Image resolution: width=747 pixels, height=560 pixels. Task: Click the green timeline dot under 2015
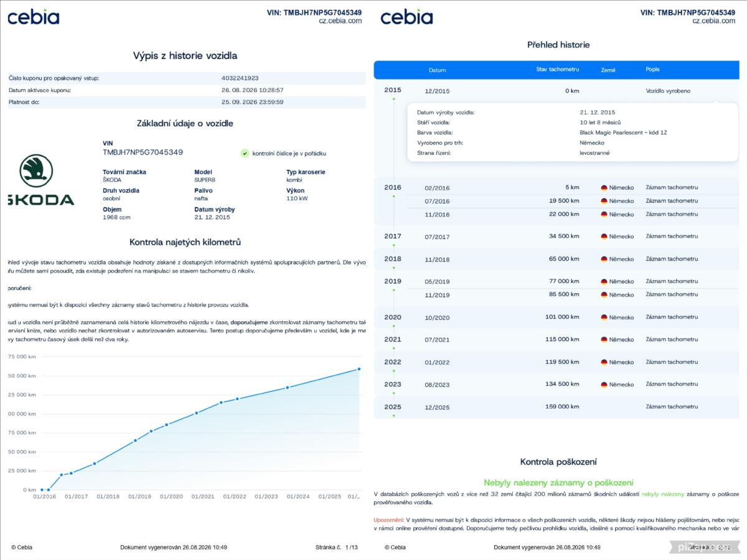393,99
